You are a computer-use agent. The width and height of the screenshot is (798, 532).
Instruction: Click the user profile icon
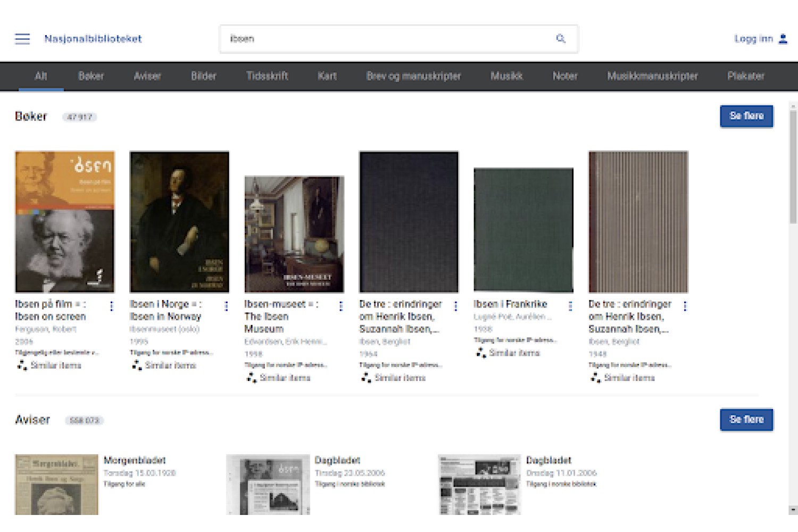(x=783, y=39)
